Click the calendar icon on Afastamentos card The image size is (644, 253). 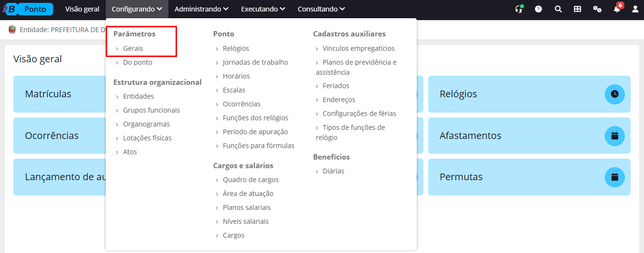[615, 136]
